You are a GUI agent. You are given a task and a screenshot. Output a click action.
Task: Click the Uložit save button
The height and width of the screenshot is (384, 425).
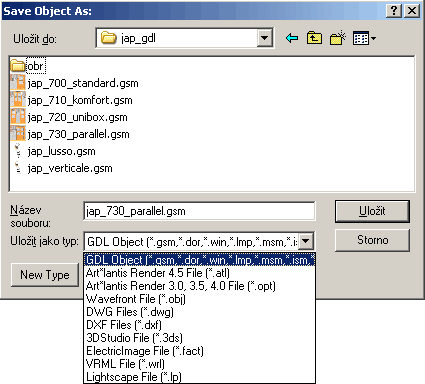coord(372,211)
